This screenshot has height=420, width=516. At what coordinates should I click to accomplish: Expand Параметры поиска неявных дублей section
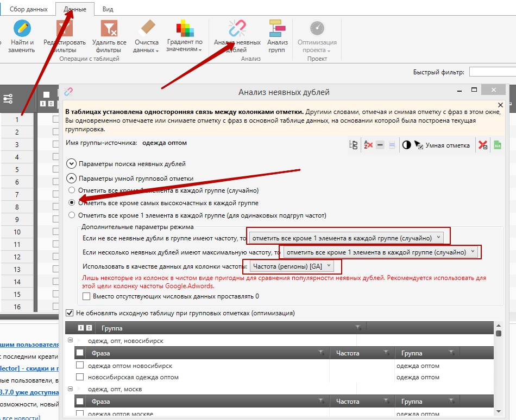click(x=71, y=164)
